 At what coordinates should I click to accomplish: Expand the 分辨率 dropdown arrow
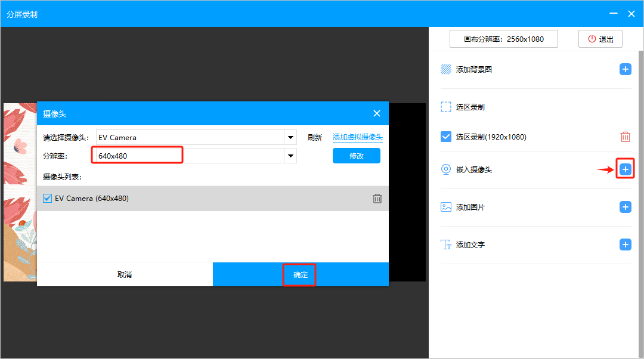pyautogui.click(x=290, y=156)
